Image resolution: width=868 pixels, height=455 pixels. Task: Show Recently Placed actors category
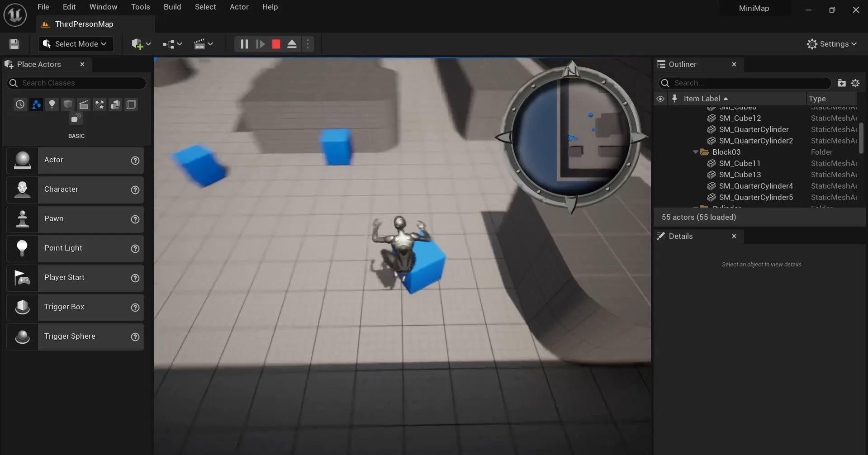[x=20, y=104]
